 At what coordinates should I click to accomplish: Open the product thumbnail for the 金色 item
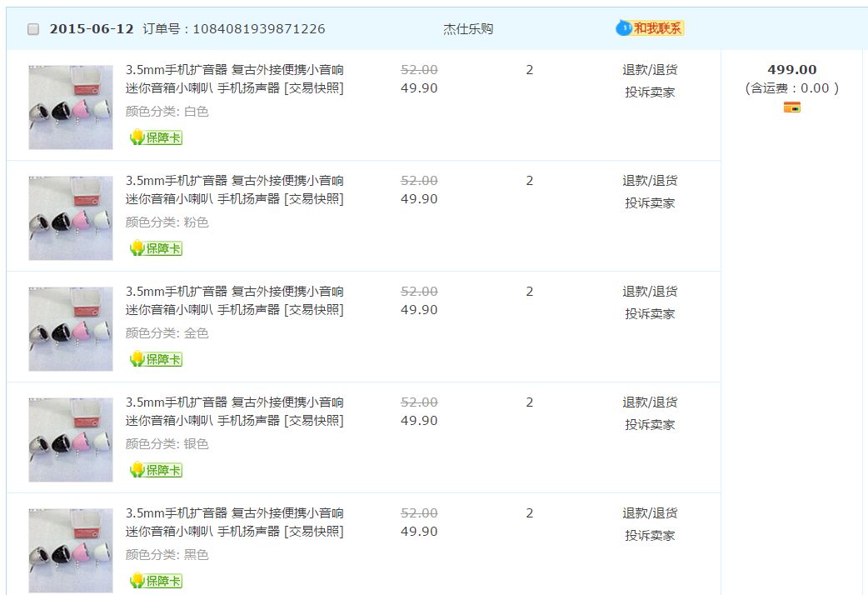point(71,329)
